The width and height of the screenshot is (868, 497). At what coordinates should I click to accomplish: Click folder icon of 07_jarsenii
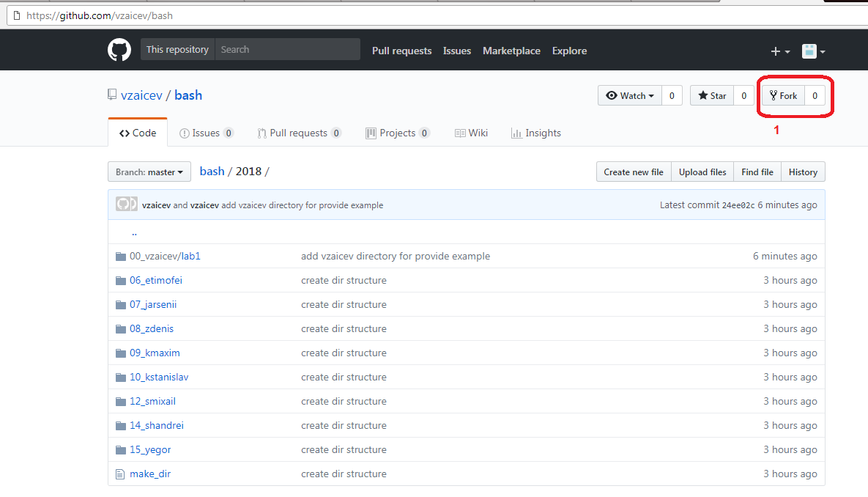121,305
